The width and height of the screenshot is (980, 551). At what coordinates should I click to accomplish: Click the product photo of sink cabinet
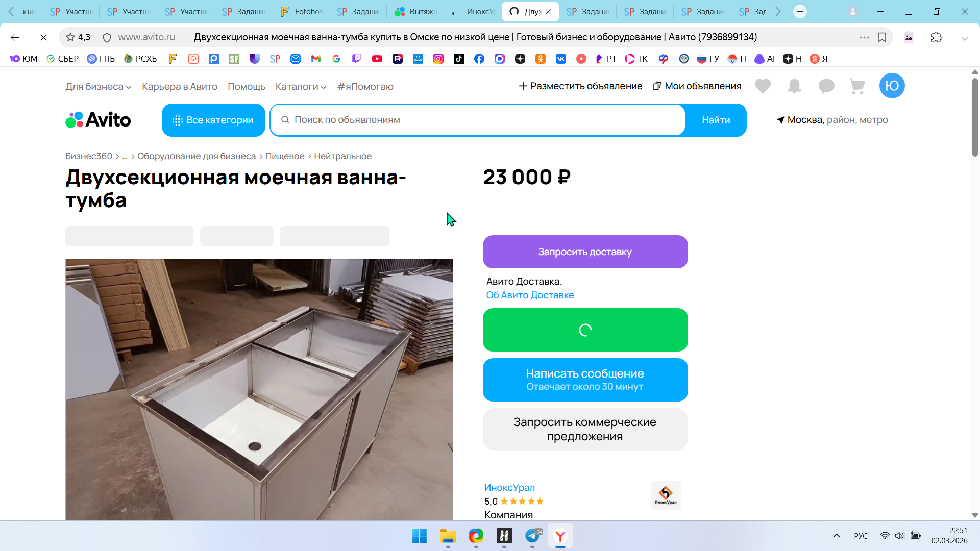coord(259,390)
